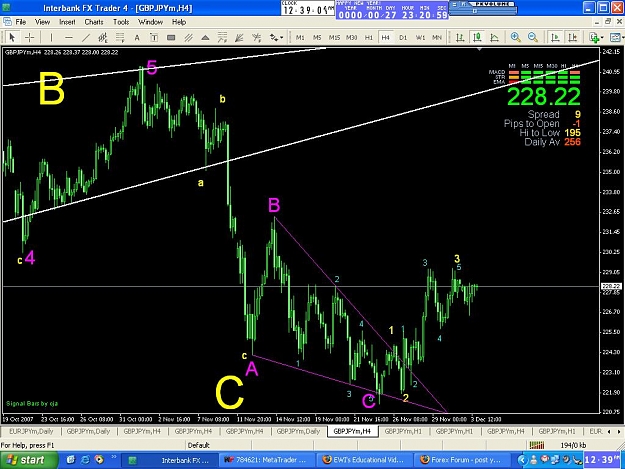Switch timeframe to M1

(300, 37)
